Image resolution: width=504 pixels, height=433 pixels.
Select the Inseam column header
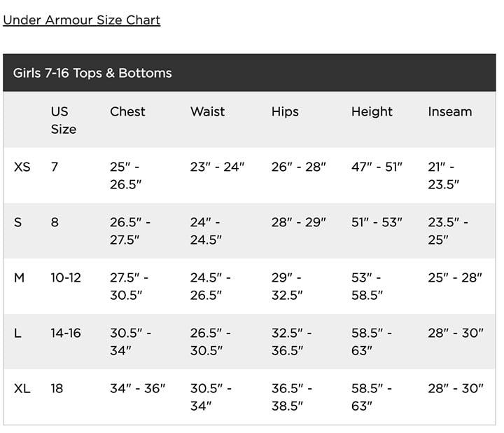(x=450, y=111)
